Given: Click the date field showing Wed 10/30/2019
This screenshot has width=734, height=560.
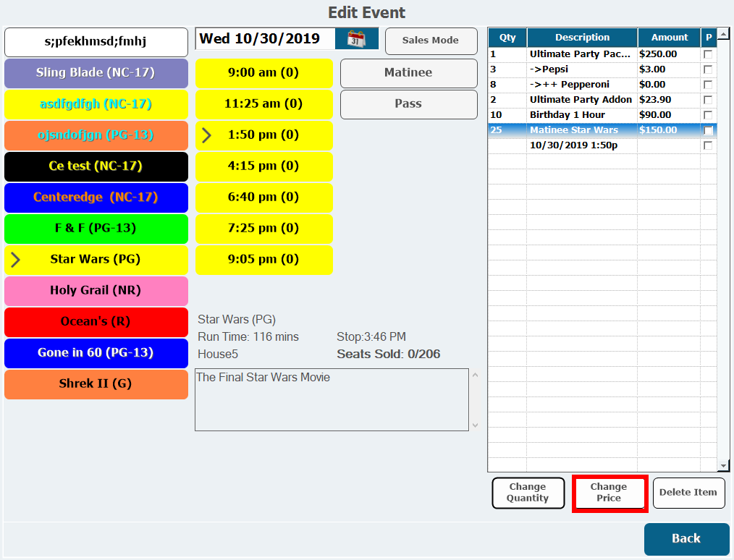Looking at the screenshot, I should coord(265,39).
